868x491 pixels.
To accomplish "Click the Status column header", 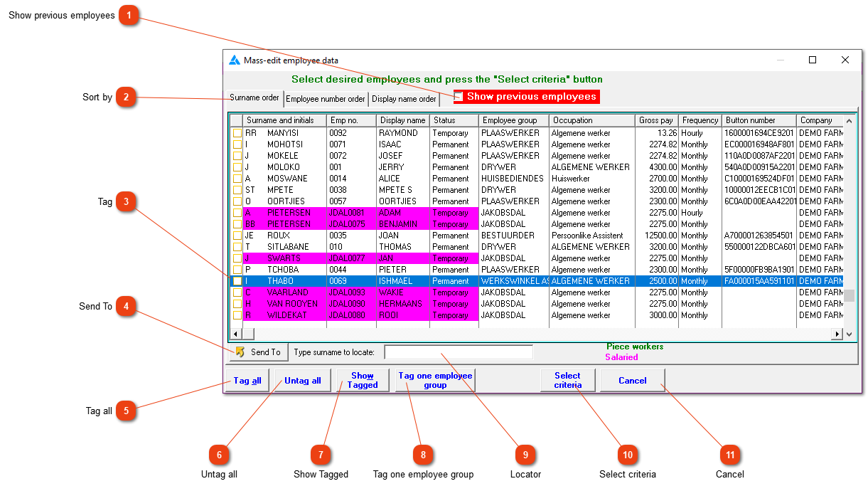I will [454, 120].
